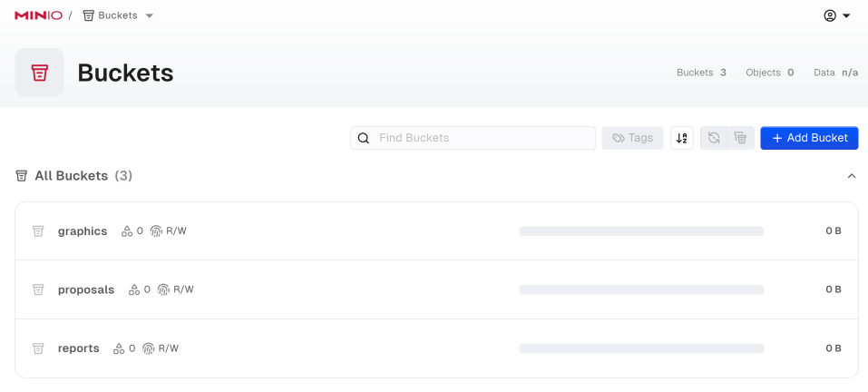
Task: Click the MinIO logo
Action: click(x=38, y=15)
